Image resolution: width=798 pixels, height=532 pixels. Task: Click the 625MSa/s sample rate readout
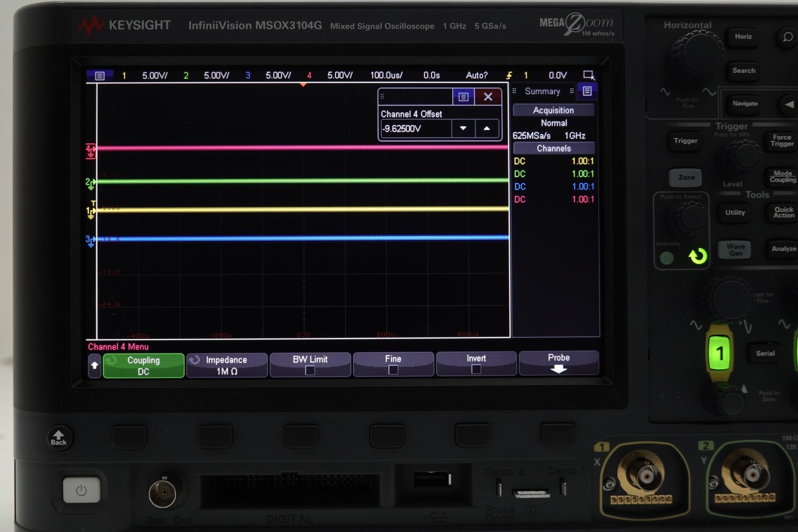532,136
